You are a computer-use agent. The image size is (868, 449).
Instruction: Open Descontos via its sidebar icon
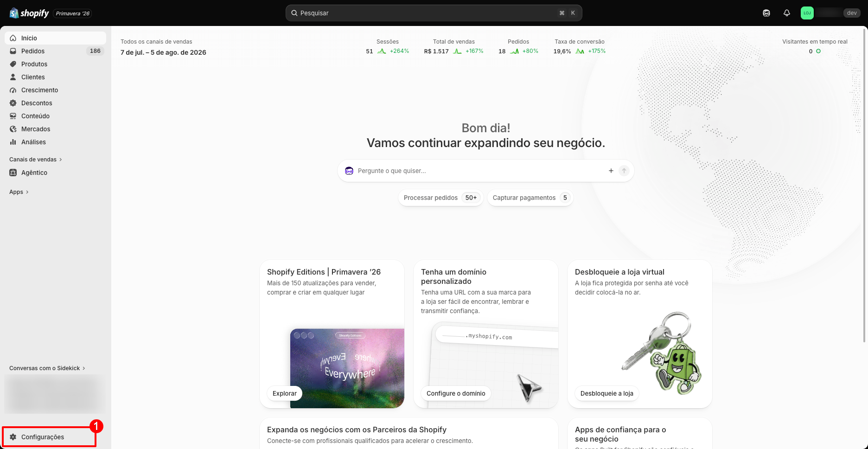coord(13,103)
